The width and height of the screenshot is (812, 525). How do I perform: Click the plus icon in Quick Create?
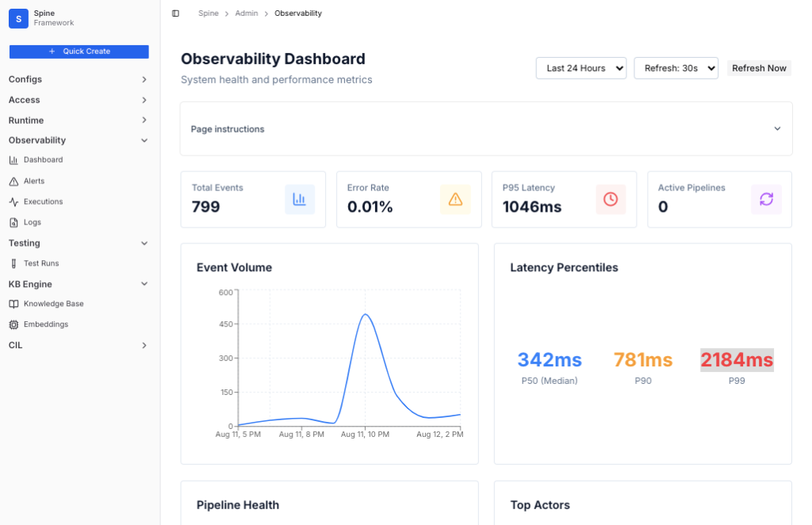(52, 52)
